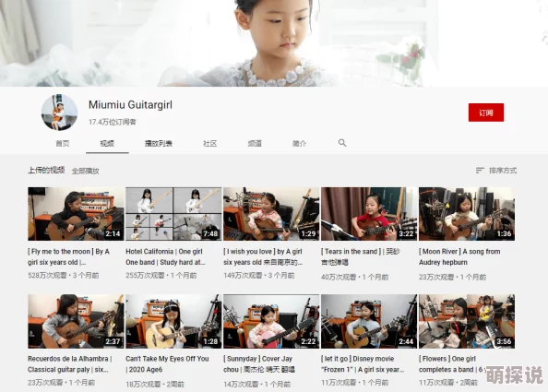Switch to the 首页 home tab

63,143
